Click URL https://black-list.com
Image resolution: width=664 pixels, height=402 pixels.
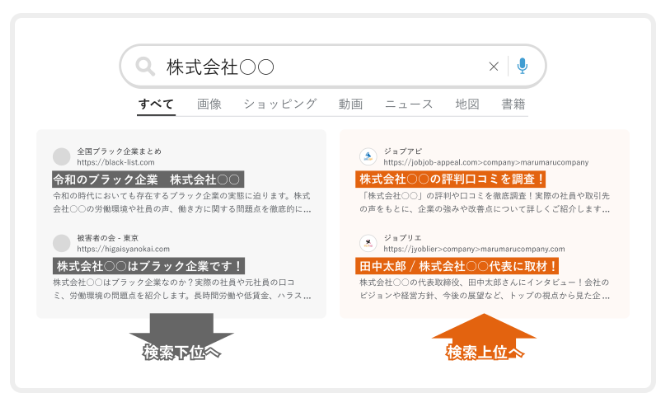coord(116,162)
